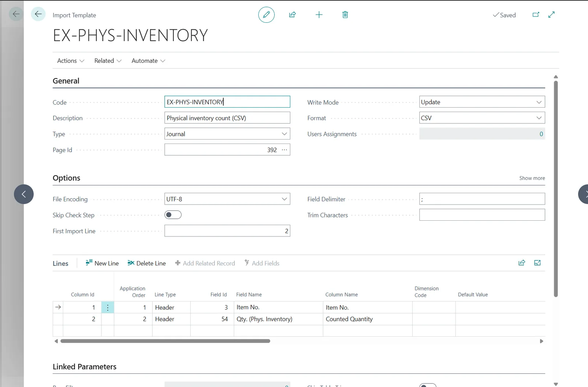
Task: Toggle the Skip Check Step switch
Action: (173, 215)
